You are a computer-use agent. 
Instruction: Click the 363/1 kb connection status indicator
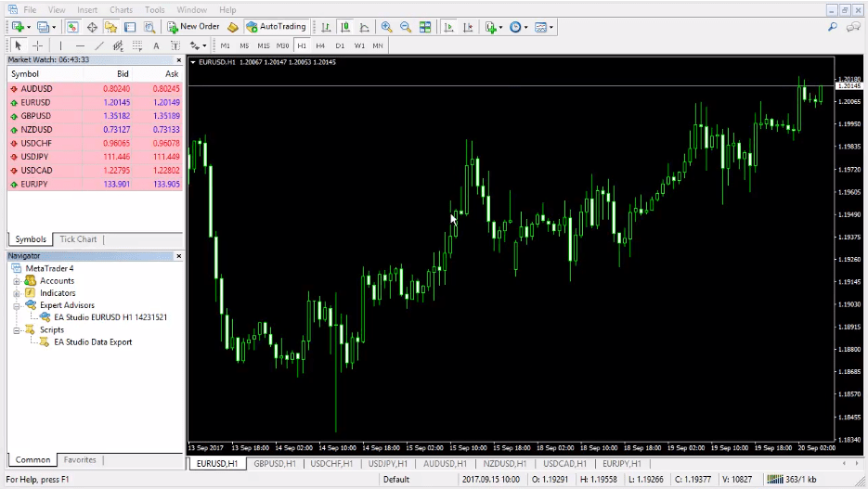792,480
